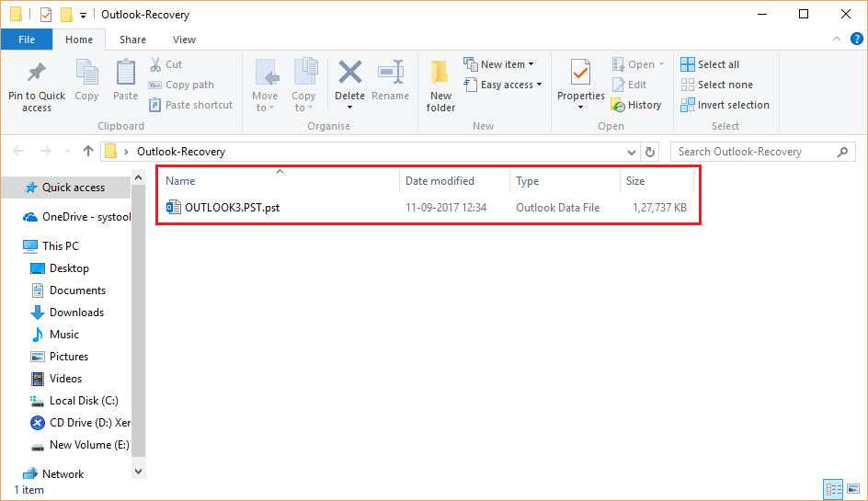The image size is (868, 501).
Task: Open the Pictures folder
Action: 59,357
